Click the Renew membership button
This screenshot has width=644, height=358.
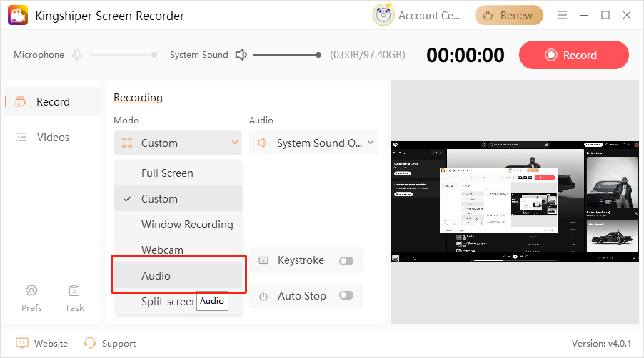pos(509,16)
